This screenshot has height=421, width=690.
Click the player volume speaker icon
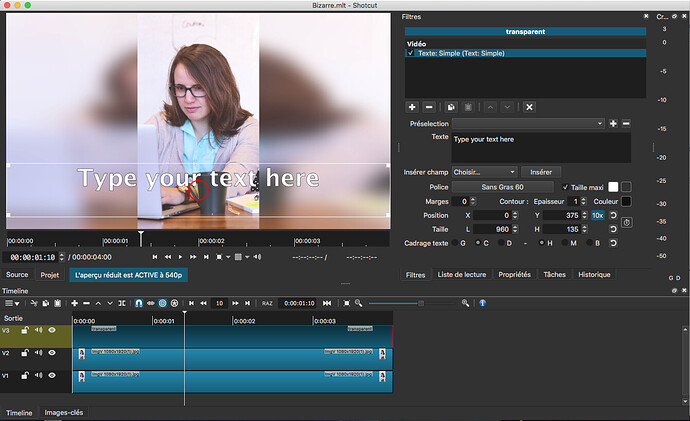tap(257, 257)
